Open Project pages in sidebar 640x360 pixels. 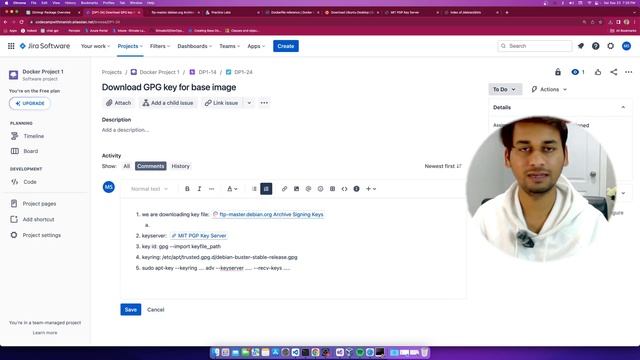pyautogui.click(x=39, y=203)
